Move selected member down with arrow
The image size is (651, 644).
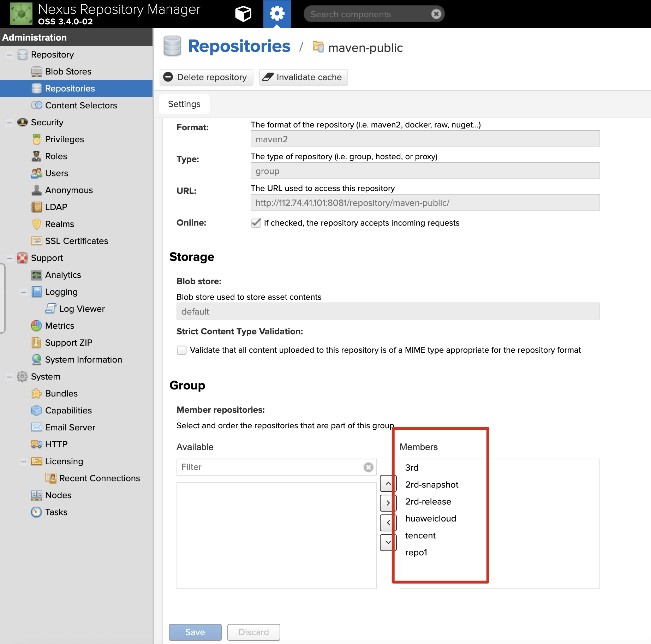[x=388, y=542]
